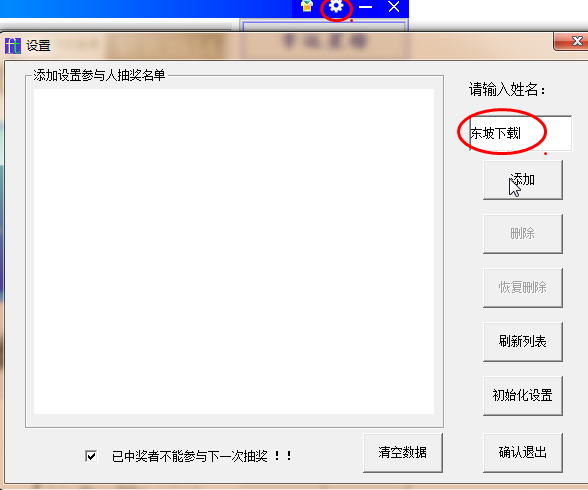The height and width of the screenshot is (490, 588).
Task: Click the 添加设置参与人抽奖名单 group title
Action: (99, 75)
